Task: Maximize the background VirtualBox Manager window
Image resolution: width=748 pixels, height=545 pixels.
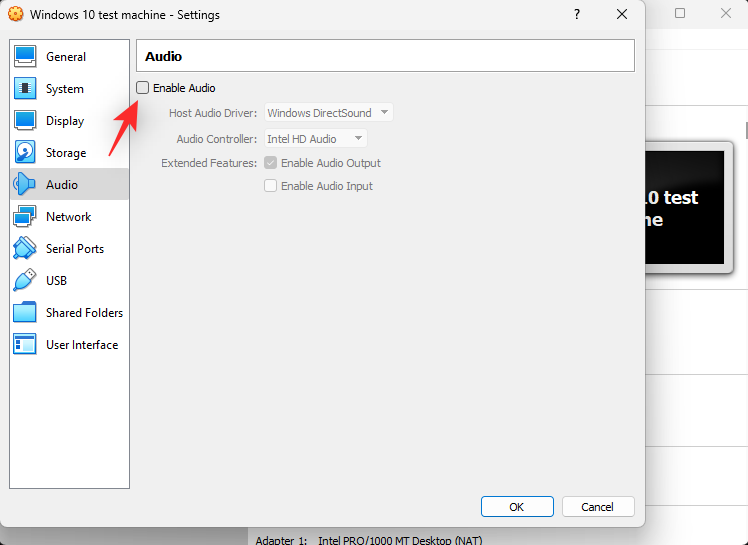Action: coord(680,13)
